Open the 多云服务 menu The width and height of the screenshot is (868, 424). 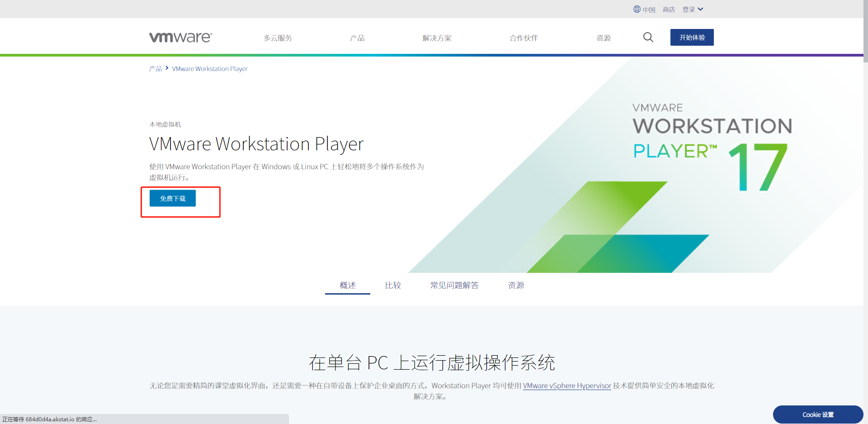(x=278, y=38)
